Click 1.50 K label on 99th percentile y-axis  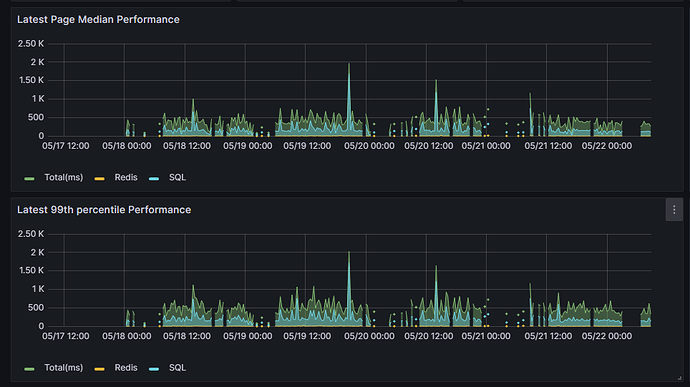(31, 270)
